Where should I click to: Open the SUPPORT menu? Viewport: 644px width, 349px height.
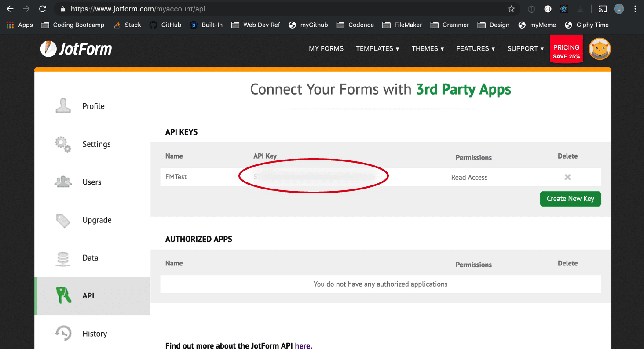click(525, 48)
